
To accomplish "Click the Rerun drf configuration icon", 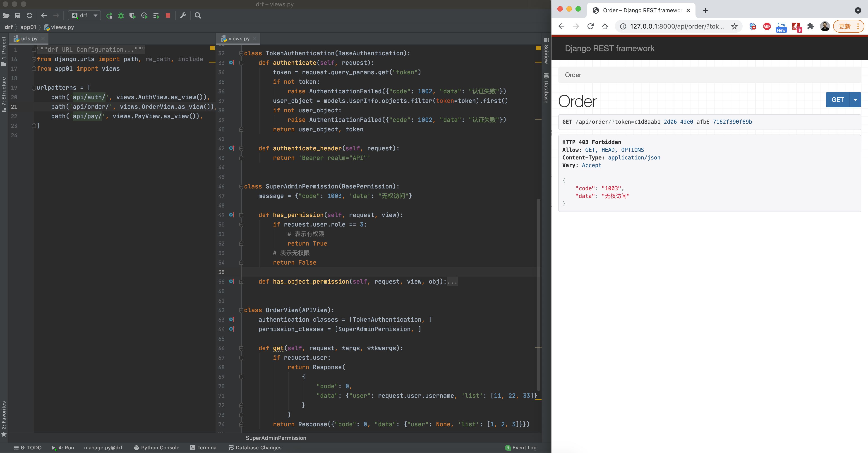I will pos(109,15).
